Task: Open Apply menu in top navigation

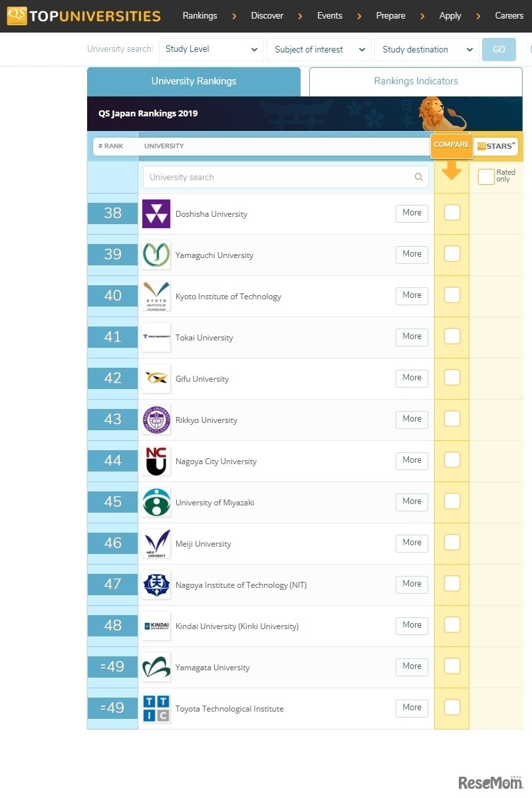Action: tap(450, 15)
